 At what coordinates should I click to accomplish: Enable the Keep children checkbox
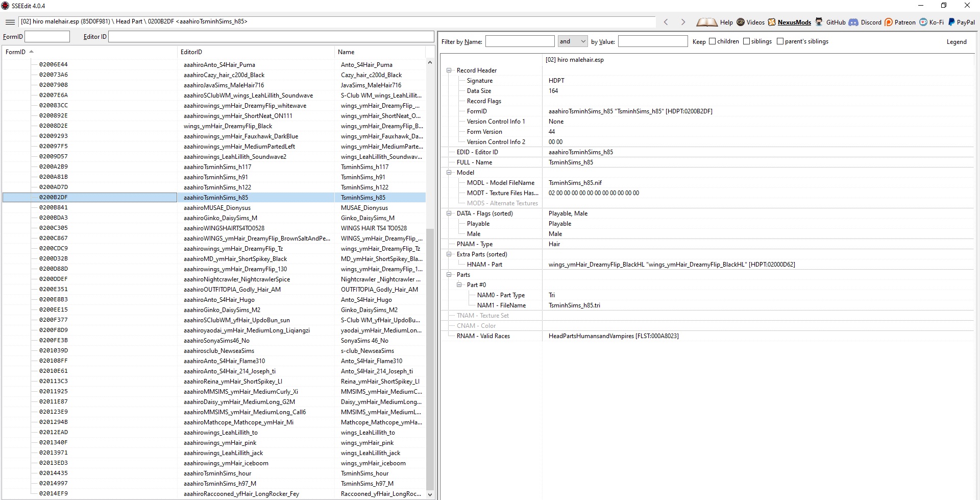coord(713,41)
